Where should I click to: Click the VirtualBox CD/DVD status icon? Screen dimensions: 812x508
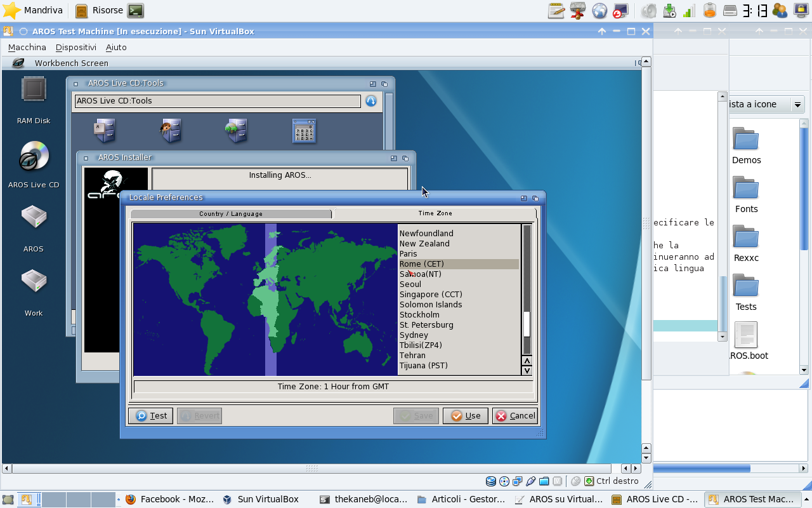(x=504, y=481)
